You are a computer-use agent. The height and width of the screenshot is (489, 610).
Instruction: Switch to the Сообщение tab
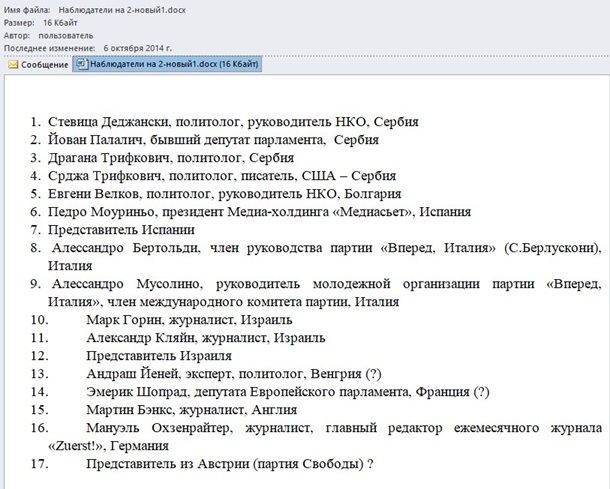42,66
